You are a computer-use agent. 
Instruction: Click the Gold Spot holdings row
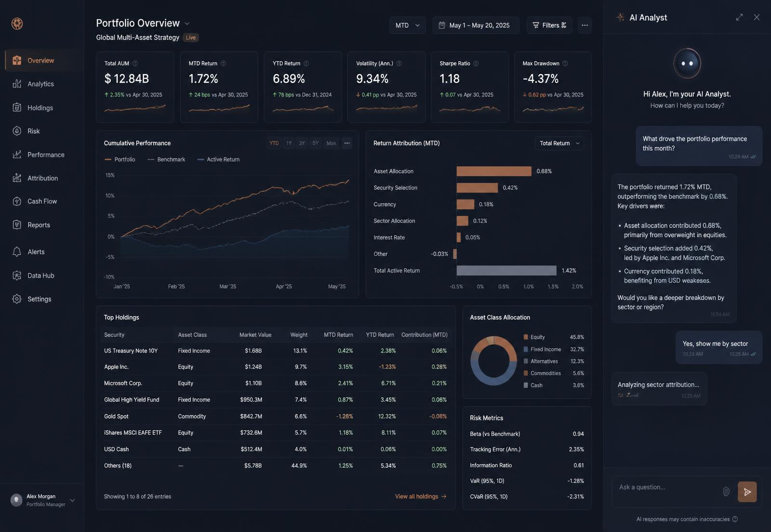tap(275, 416)
